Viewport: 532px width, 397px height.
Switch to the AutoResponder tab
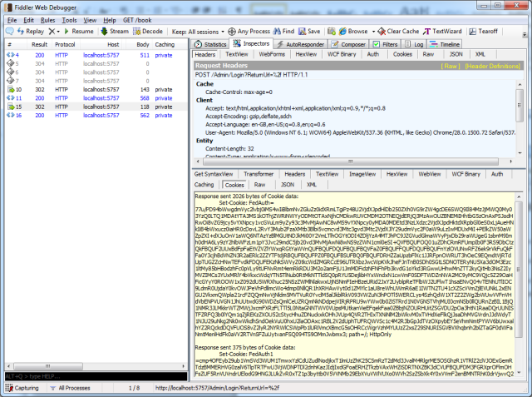300,44
